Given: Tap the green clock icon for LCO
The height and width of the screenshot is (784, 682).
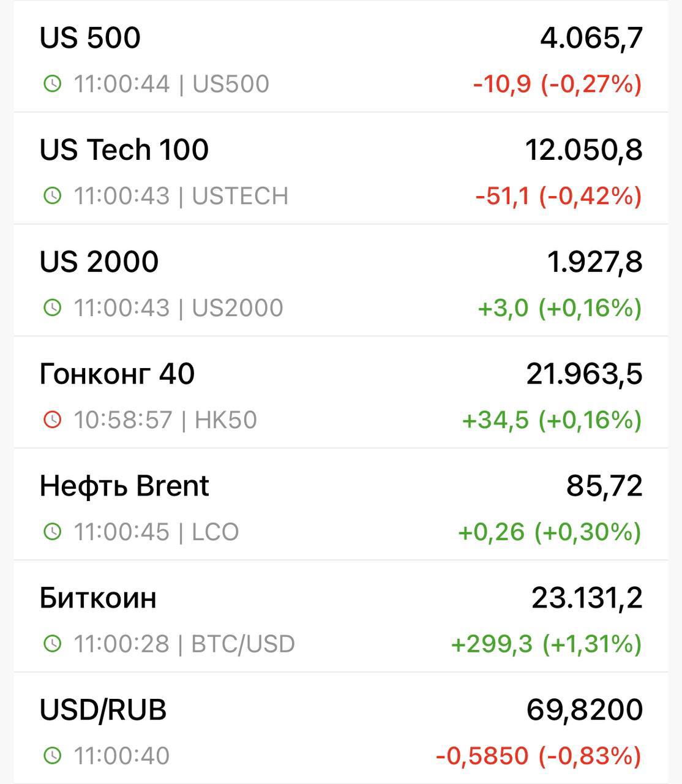Looking at the screenshot, I should pyautogui.click(x=53, y=532).
